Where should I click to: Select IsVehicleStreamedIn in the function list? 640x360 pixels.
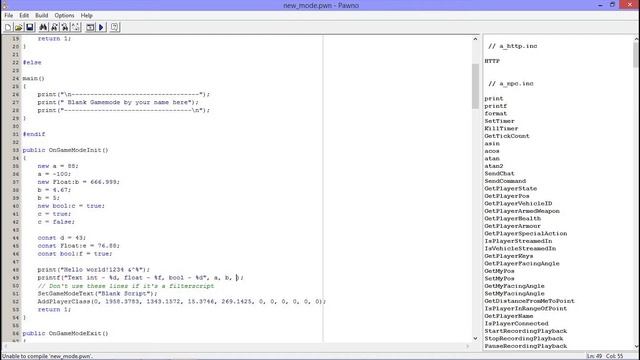coord(520,249)
